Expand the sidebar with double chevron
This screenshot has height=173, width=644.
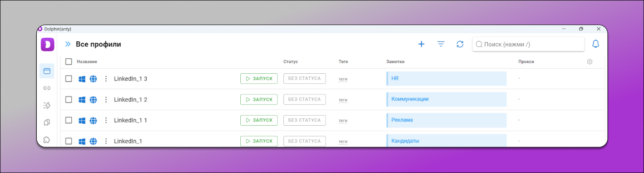[68, 44]
